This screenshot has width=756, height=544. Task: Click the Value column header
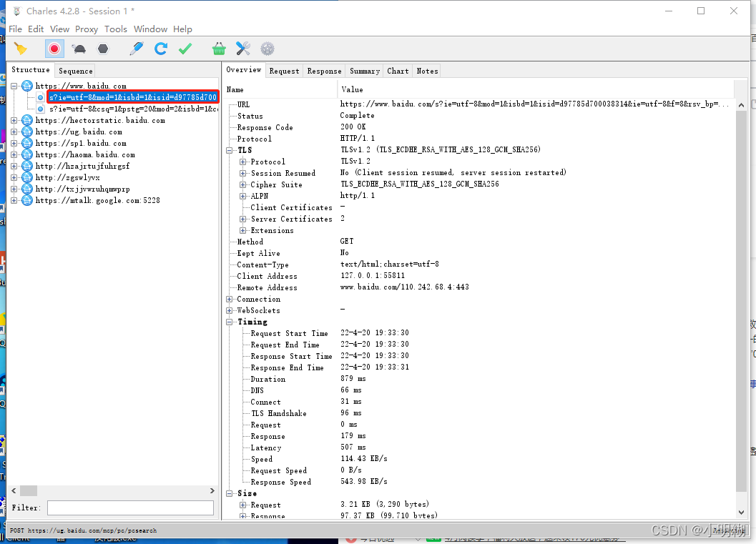(x=535, y=89)
